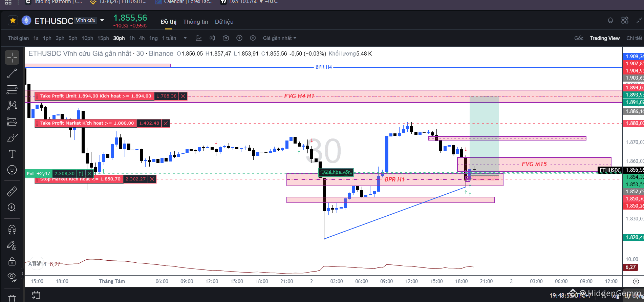Click the reverse position arrows on PnL label
Image resolution: width=644 pixels, height=302 pixels.
[x=81, y=173]
